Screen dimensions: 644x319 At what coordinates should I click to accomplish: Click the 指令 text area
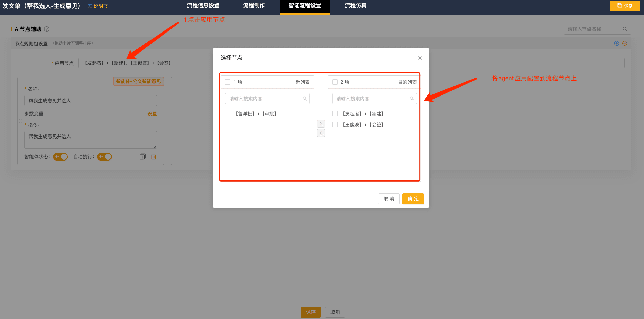pos(90,140)
